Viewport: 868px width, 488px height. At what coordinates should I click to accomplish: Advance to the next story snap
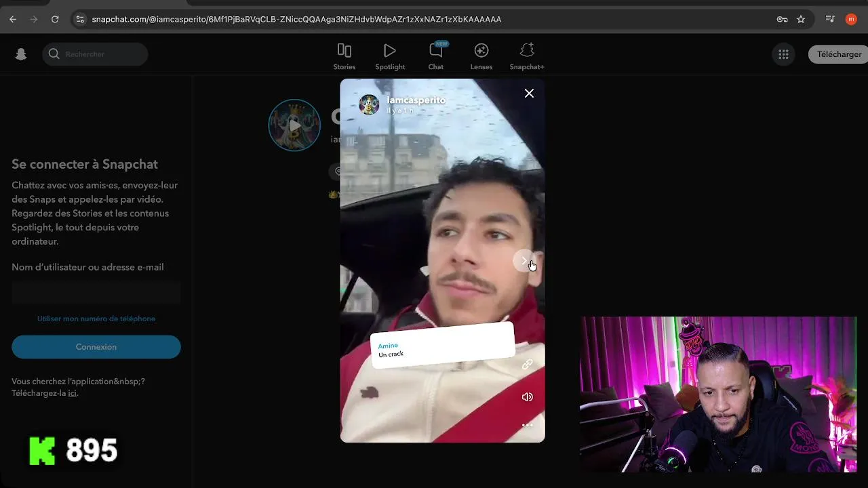(524, 261)
